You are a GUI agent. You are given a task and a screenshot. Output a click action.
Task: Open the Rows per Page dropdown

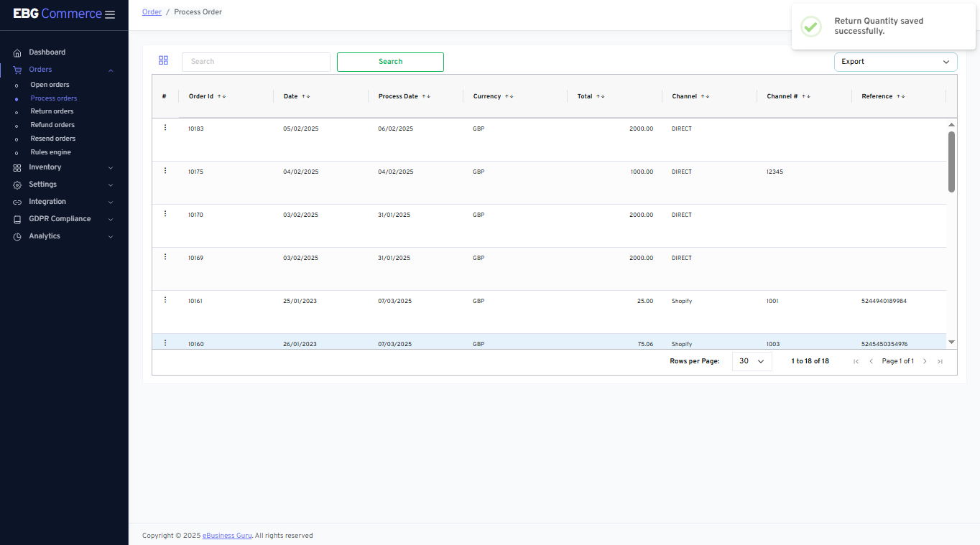point(752,361)
